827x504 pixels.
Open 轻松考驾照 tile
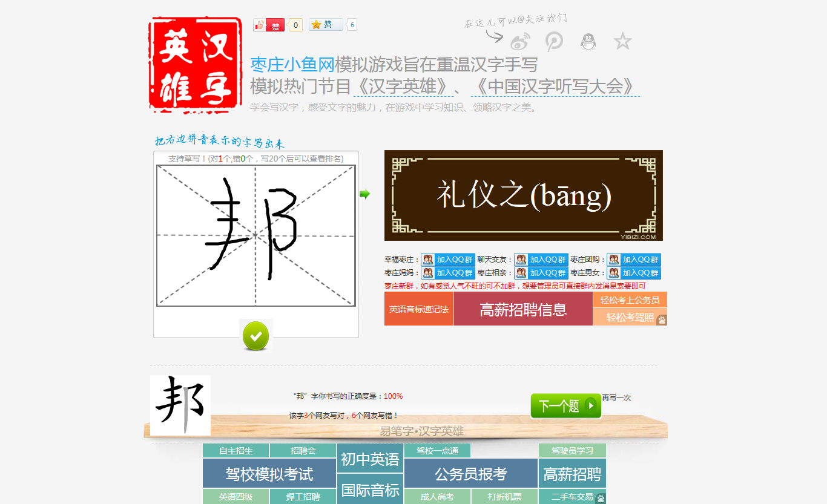(x=630, y=317)
